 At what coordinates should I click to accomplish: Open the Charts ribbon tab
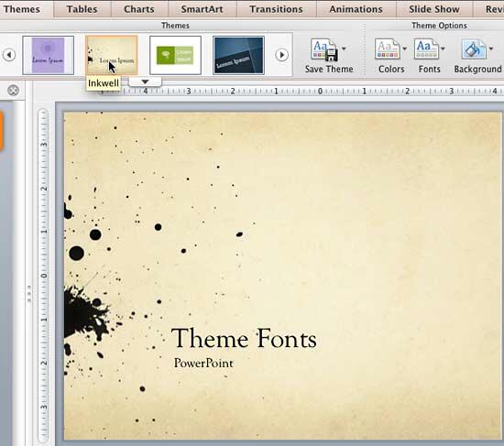point(139,9)
